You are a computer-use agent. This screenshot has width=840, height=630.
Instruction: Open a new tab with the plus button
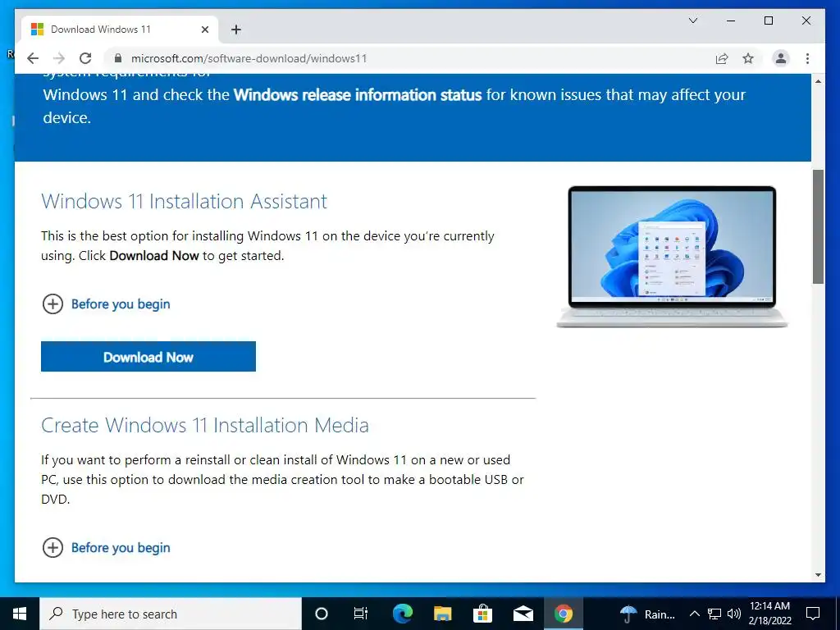click(236, 30)
